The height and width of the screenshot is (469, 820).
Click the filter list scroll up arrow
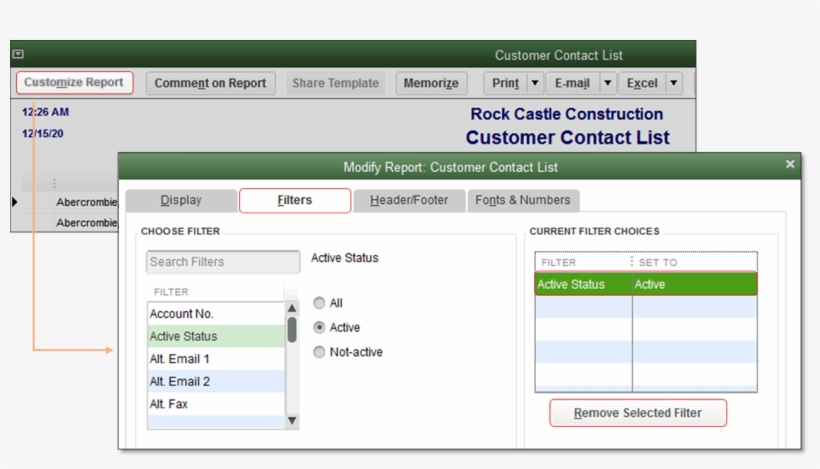[x=292, y=308]
